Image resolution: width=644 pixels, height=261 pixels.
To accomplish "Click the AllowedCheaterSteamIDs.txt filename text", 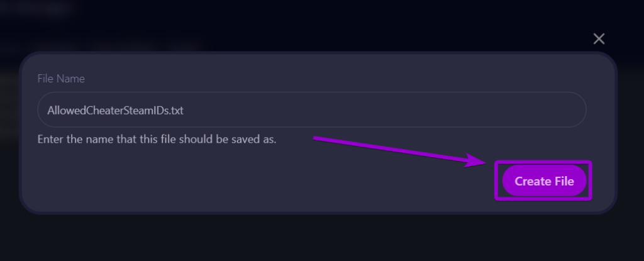I will click(114, 110).
